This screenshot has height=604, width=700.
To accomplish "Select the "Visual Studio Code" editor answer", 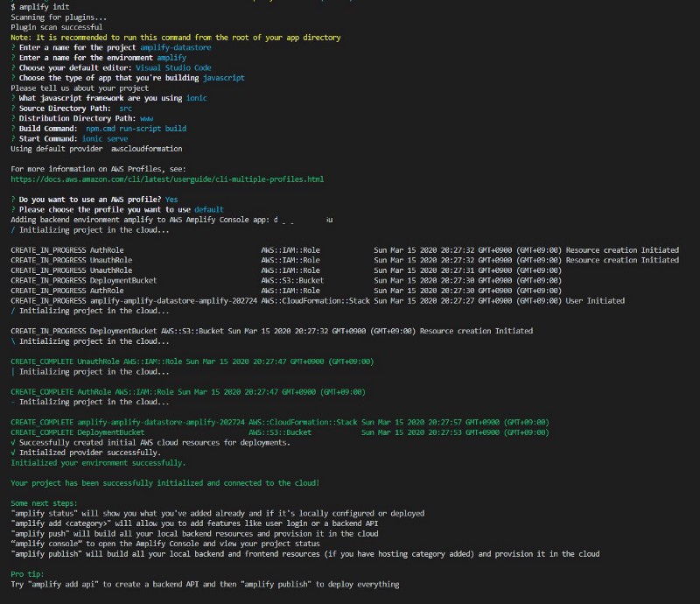I will [x=173, y=67].
